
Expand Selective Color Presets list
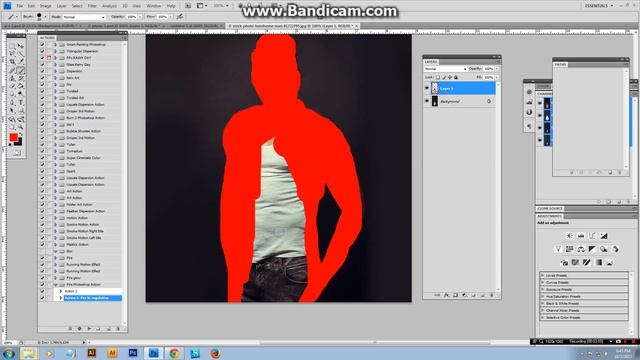543,317
